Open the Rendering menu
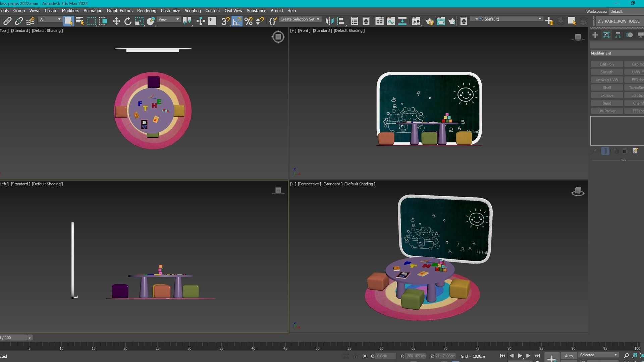 point(147,11)
